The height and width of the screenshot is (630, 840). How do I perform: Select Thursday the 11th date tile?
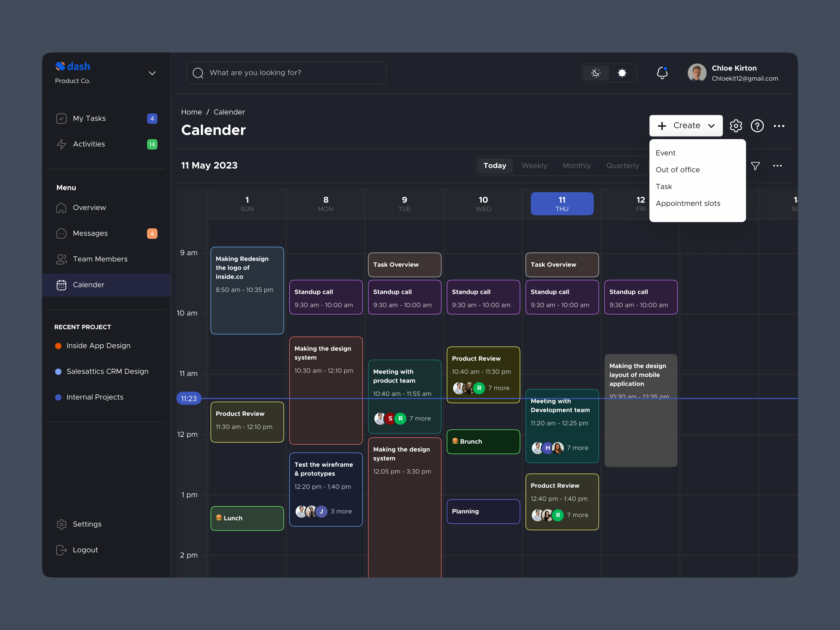[x=562, y=203]
